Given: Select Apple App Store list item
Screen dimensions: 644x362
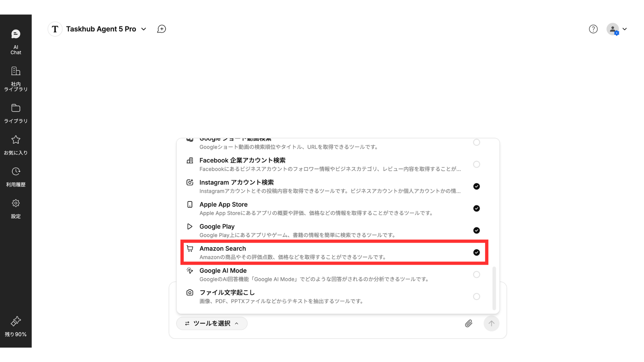Looking at the screenshot, I should click(x=223, y=204).
